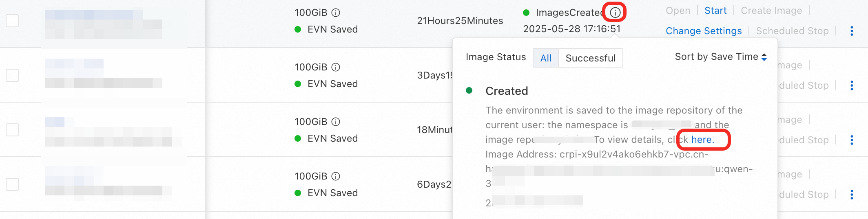
Task: Click Create Image in the first row
Action: [x=771, y=11]
